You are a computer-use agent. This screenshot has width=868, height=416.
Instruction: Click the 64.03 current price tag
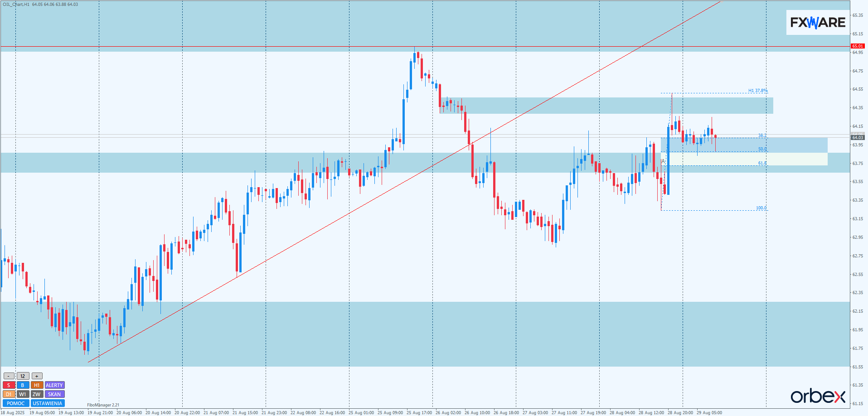coord(858,137)
